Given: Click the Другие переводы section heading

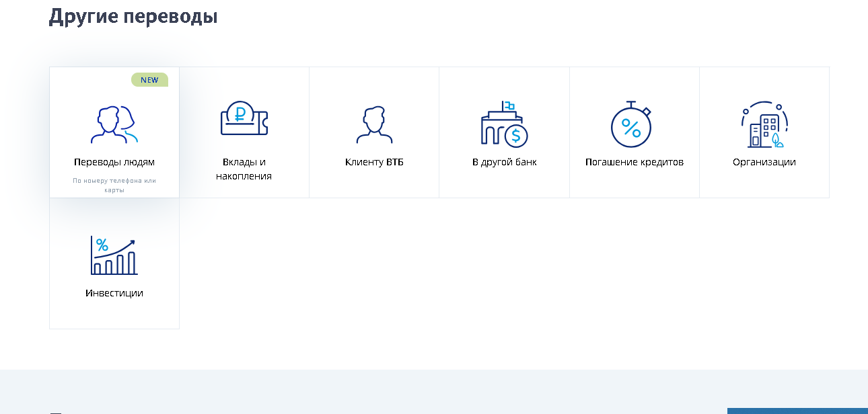Looking at the screenshot, I should (x=133, y=17).
